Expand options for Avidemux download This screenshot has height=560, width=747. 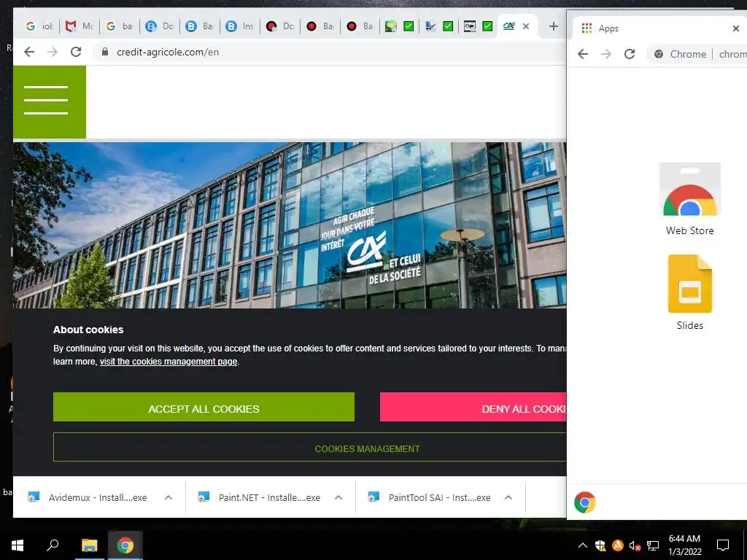tap(169, 497)
